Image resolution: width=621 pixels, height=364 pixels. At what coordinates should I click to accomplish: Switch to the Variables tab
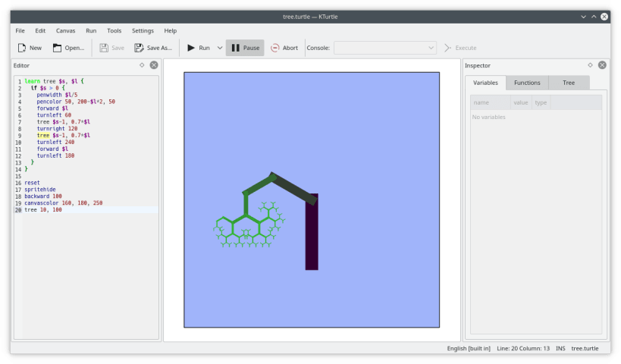coord(485,83)
